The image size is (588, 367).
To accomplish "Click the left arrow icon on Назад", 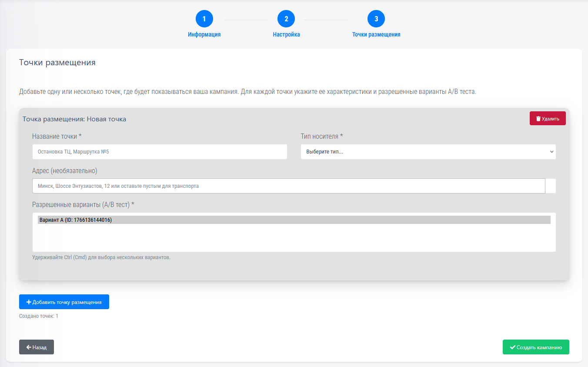I will [28, 347].
